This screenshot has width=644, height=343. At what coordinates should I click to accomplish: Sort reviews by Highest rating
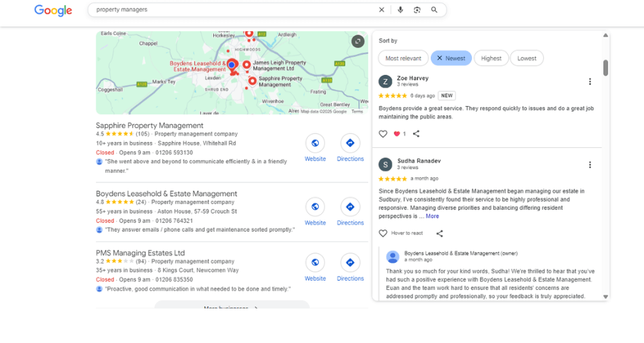pos(491,58)
